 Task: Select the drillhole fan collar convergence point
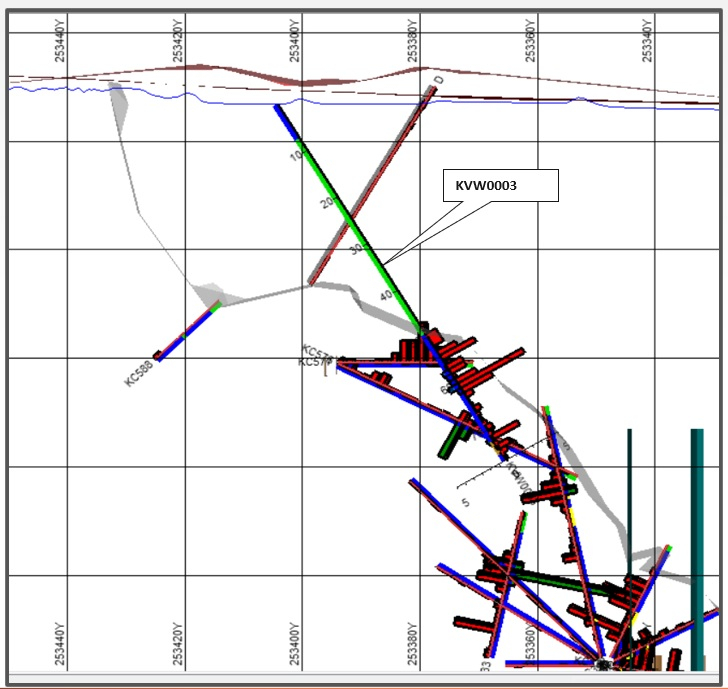pos(603,662)
